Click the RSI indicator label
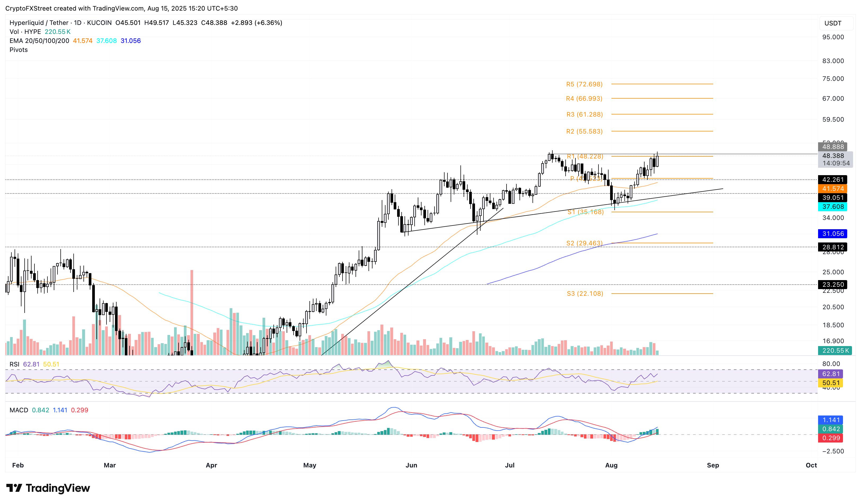This screenshot has width=861, height=504. pyautogui.click(x=14, y=364)
